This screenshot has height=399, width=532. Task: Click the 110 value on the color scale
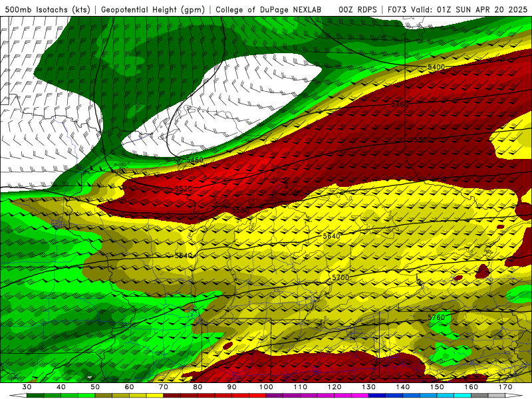pos(301,387)
